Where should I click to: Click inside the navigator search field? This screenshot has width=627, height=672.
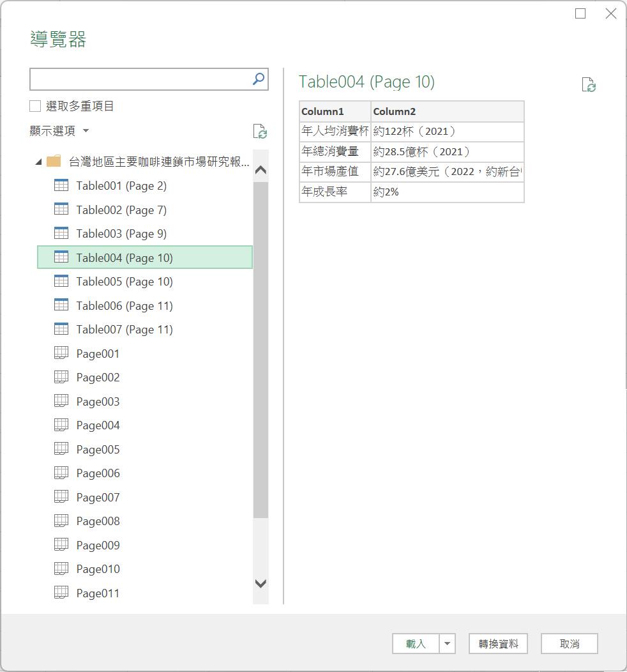[140, 79]
